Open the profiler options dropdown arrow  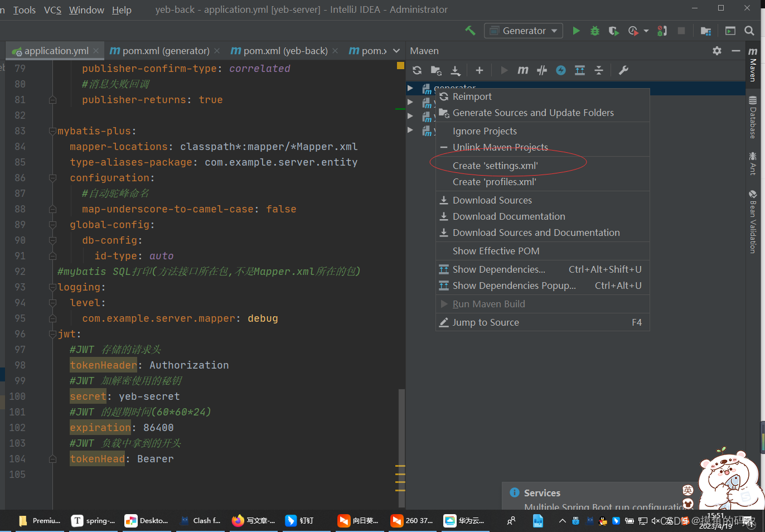click(x=646, y=31)
